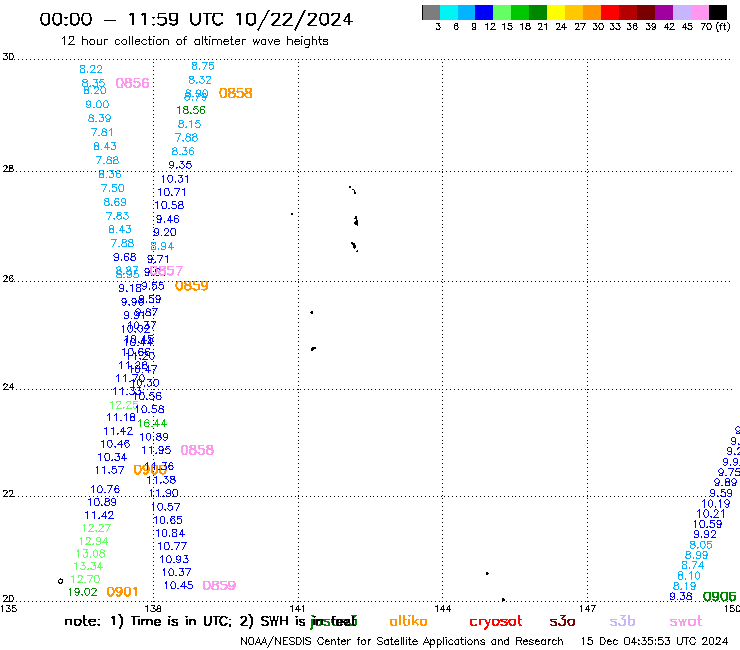
Task: Select the light green '12.27' value
Action: tap(96, 528)
